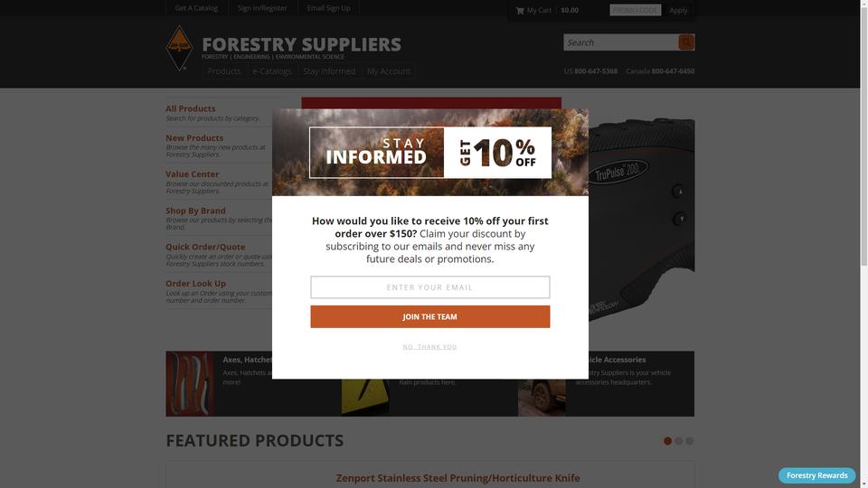Viewport: 868px width, 488px height.
Task: Expand the My Account menu
Action: (x=389, y=71)
